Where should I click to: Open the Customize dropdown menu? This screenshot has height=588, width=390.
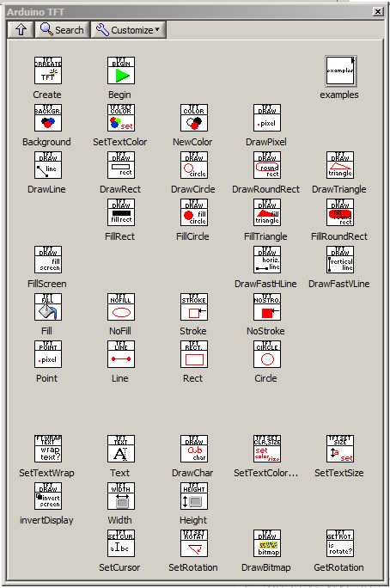(x=129, y=29)
